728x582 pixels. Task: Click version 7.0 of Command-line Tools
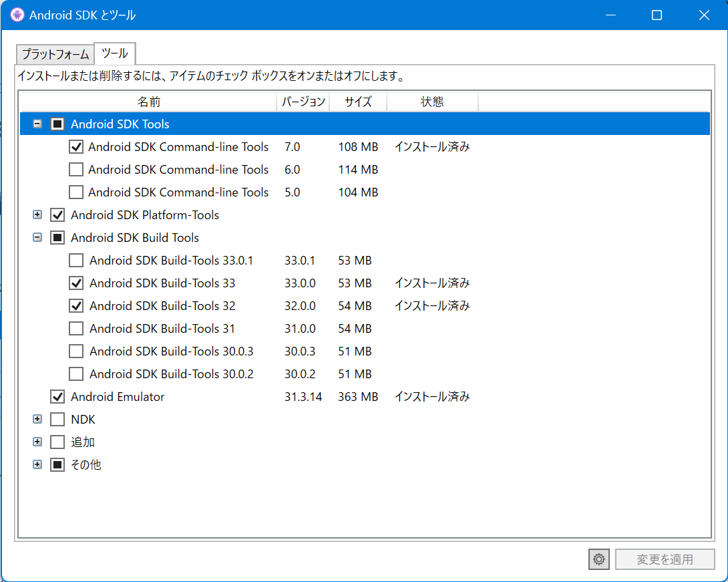coord(292,147)
